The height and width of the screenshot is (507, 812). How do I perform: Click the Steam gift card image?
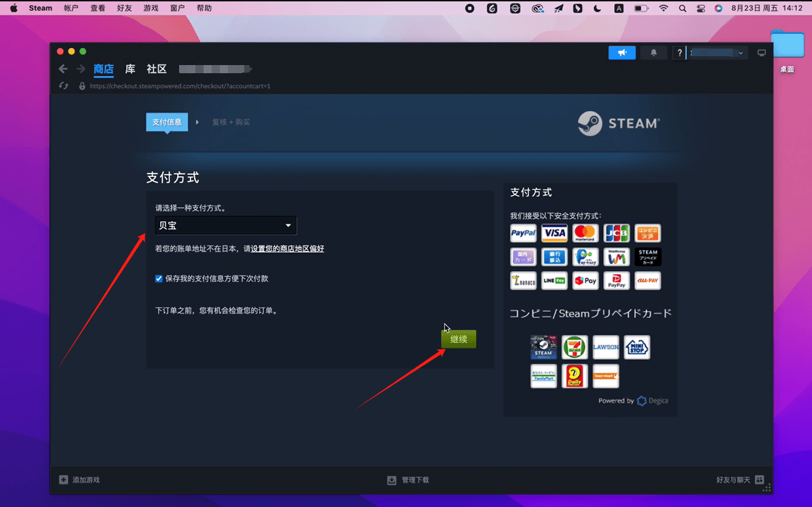543,347
